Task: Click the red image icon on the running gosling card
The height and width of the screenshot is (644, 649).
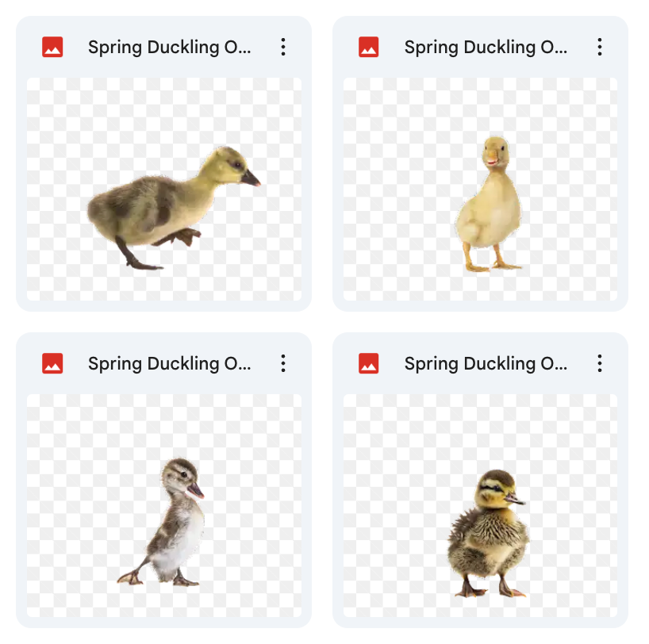Action: pos(52,47)
